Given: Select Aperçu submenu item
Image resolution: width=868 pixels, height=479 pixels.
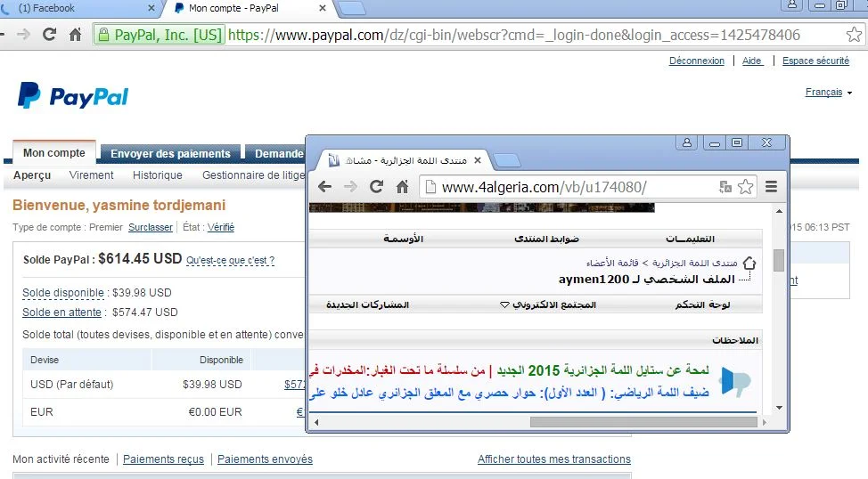Looking at the screenshot, I should point(32,175).
